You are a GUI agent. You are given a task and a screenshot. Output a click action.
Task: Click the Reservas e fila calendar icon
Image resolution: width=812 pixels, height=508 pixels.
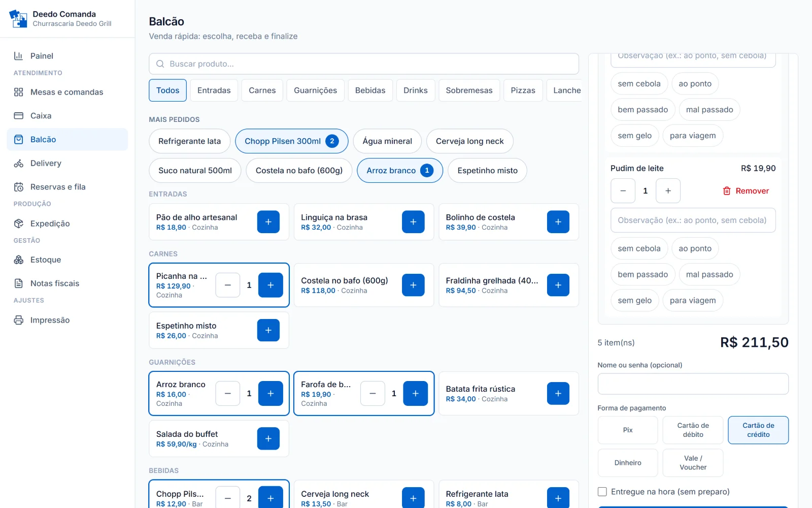tap(19, 187)
